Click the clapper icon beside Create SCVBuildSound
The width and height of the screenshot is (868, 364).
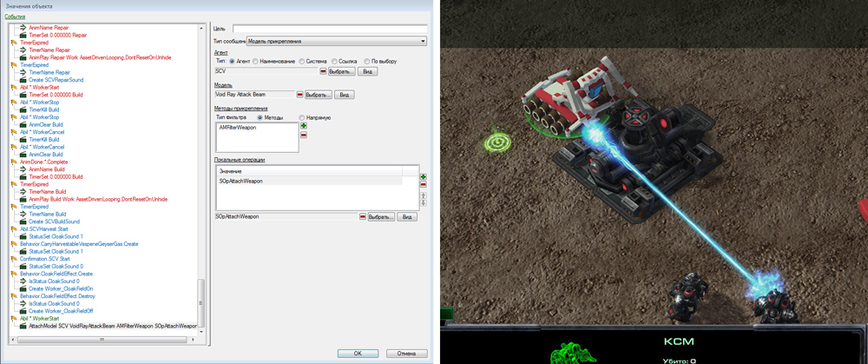(x=23, y=222)
